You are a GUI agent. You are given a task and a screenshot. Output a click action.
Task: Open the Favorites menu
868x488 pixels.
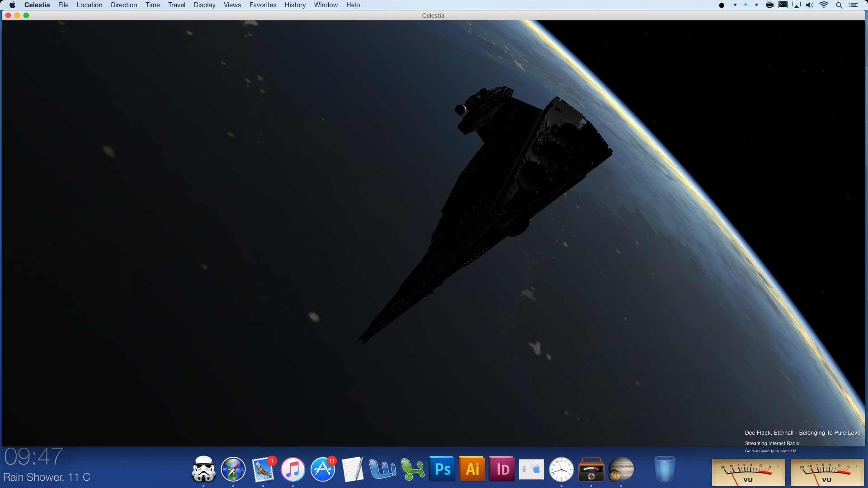click(x=263, y=5)
